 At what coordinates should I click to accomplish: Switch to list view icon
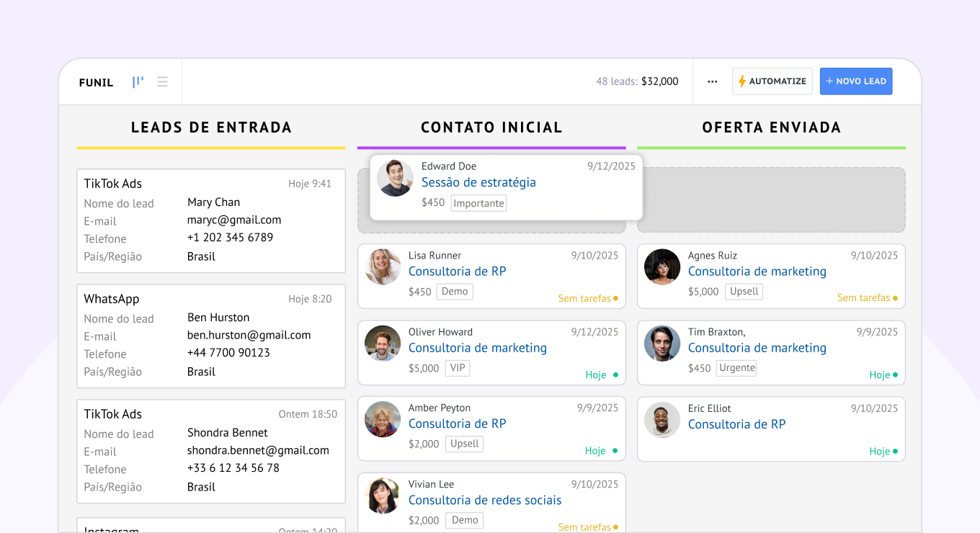coord(162,82)
